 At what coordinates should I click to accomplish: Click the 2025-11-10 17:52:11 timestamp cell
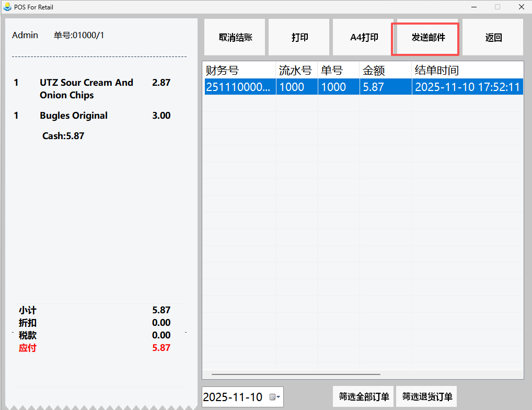[467, 87]
